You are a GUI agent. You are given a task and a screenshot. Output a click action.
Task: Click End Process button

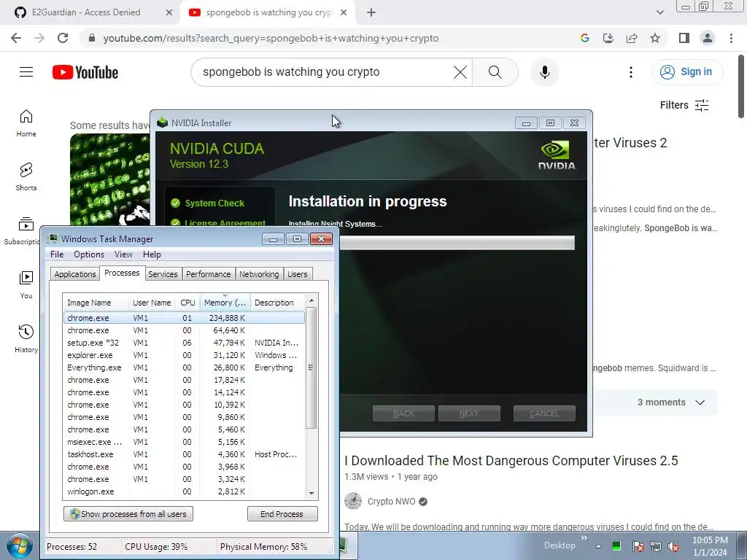pos(282,514)
